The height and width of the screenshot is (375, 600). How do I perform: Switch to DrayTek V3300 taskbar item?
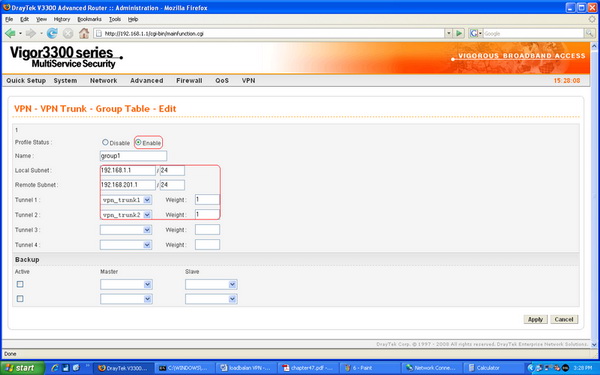tap(124, 368)
